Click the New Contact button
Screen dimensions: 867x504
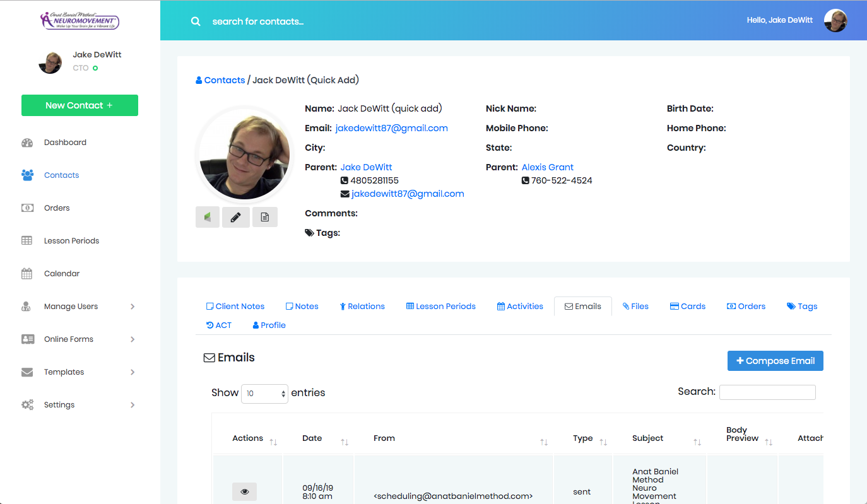[80, 105]
